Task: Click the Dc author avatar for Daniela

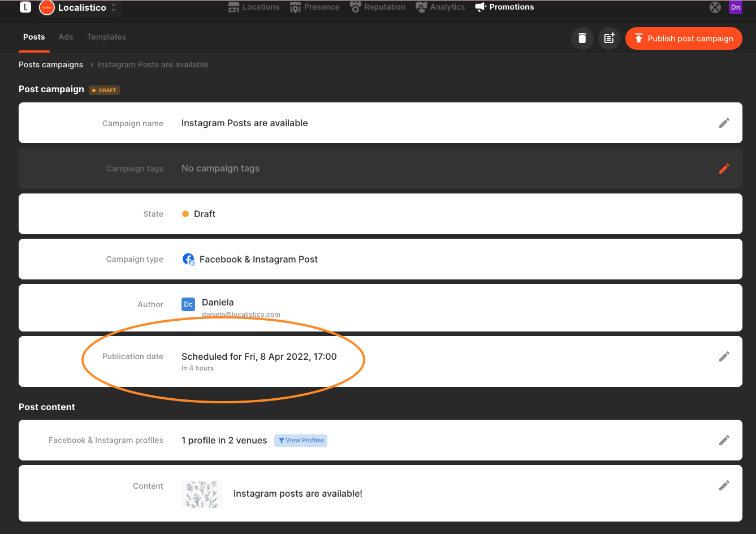Action: [188, 304]
